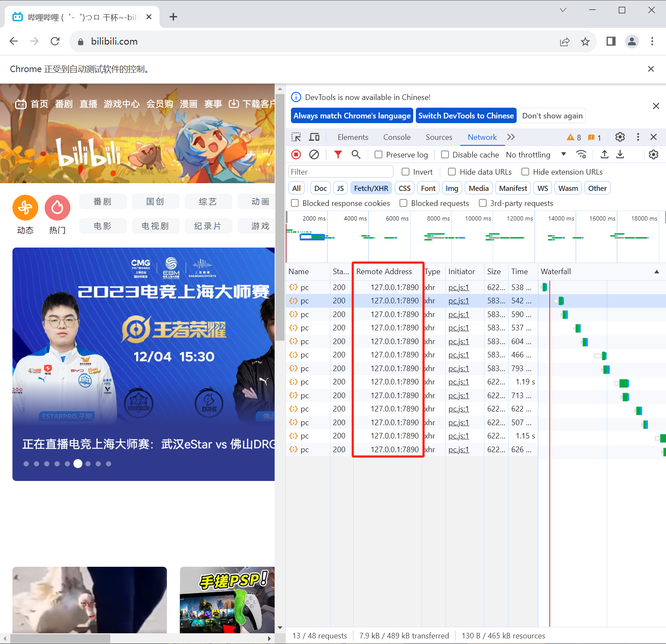The image size is (666, 644).
Task: Open Network panel settings gear
Action: (x=654, y=154)
